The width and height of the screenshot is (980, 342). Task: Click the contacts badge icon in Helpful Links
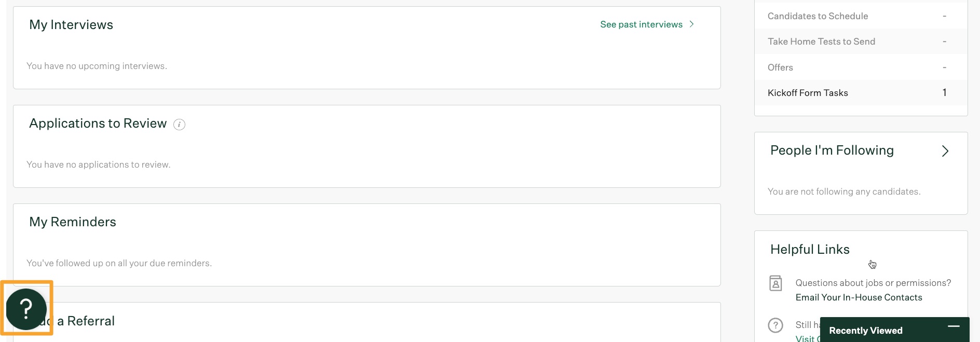point(775,283)
